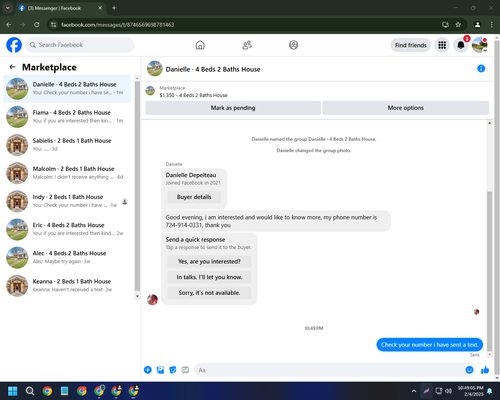The width and height of the screenshot is (500, 400).
Task: Open the Fiama - 4 Beds 2 Baths House chat
Action: pyautogui.click(x=67, y=117)
